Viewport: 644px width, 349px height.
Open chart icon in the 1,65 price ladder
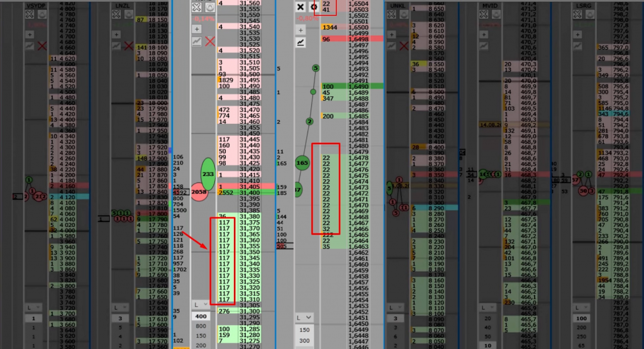click(300, 42)
